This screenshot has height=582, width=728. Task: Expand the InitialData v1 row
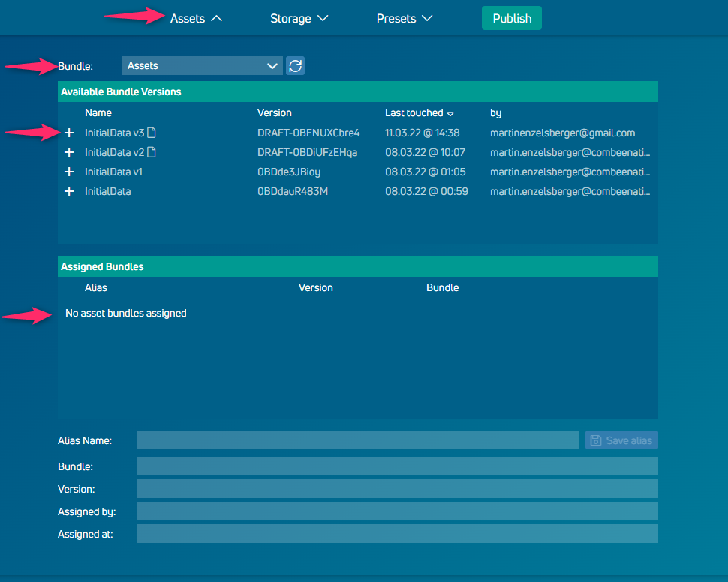click(69, 172)
